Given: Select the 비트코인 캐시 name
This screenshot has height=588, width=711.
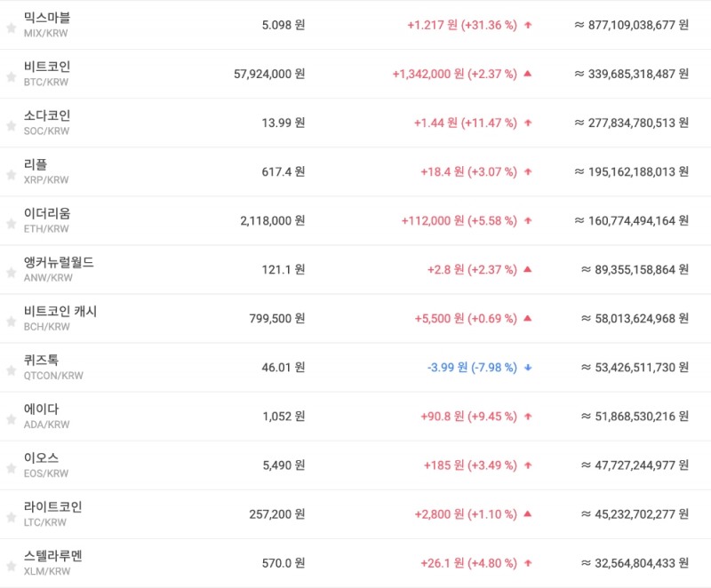Looking at the screenshot, I should pos(60,311).
